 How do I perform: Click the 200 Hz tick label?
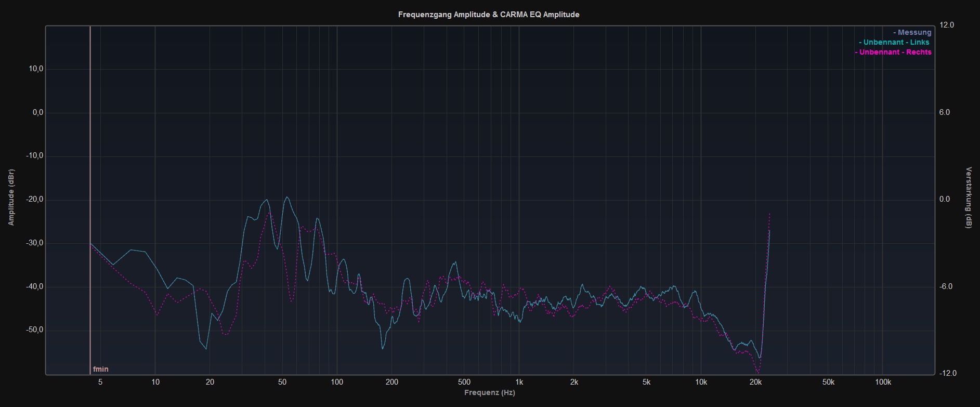point(391,382)
